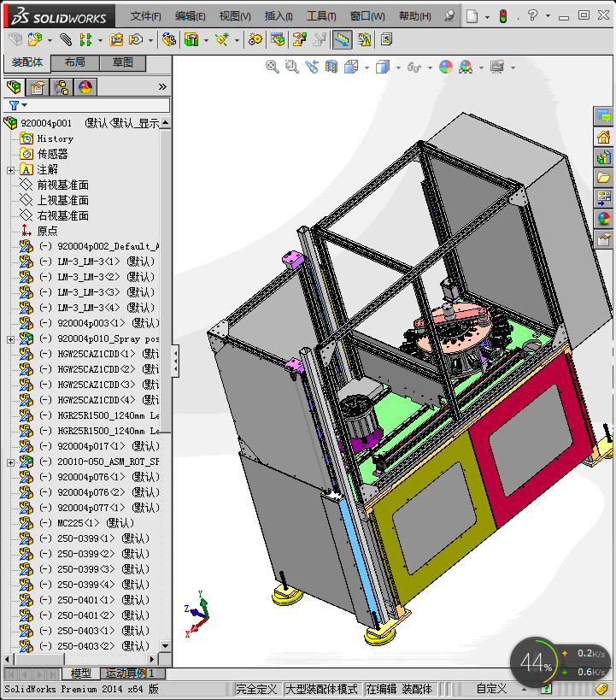Screen dimensions: 616x700
Task: Open the File Explorer task pane
Action: pos(603,178)
